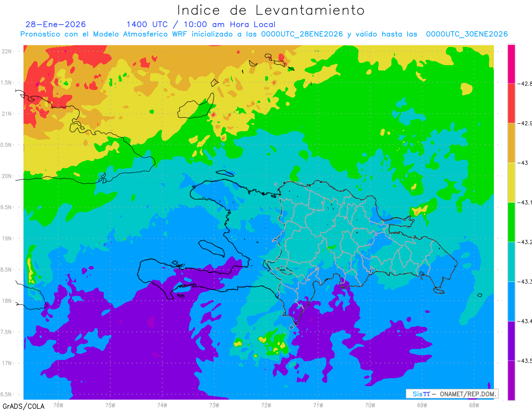Viewport: 532px width, 411px height.
Task: Select the light blue swatch in the legend
Action: (511, 301)
